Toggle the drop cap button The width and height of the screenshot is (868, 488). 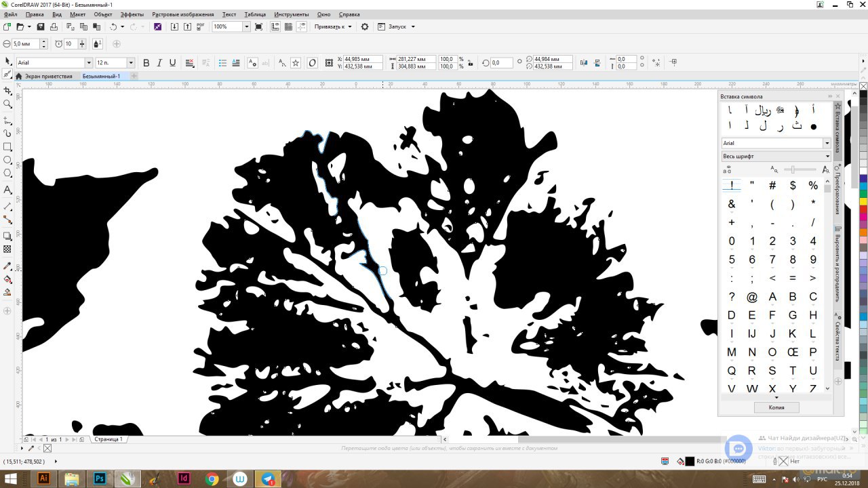[x=236, y=62]
